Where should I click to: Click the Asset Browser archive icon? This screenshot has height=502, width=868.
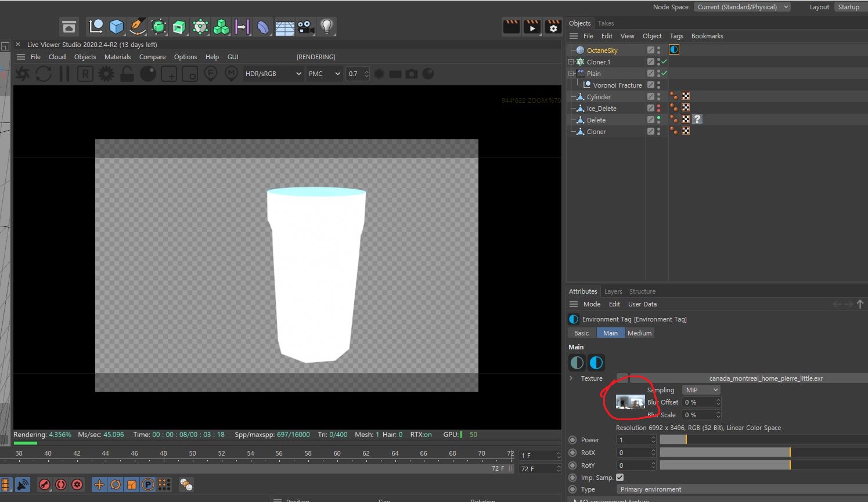coord(69,27)
